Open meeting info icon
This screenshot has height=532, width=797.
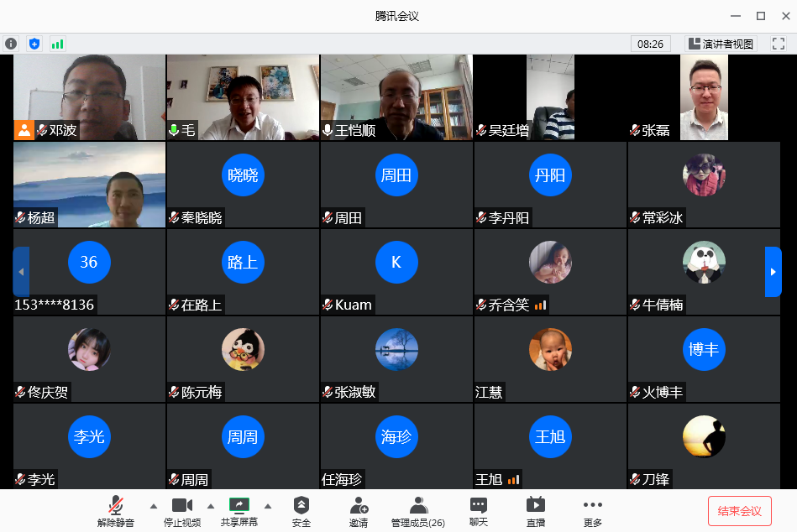(x=11, y=44)
